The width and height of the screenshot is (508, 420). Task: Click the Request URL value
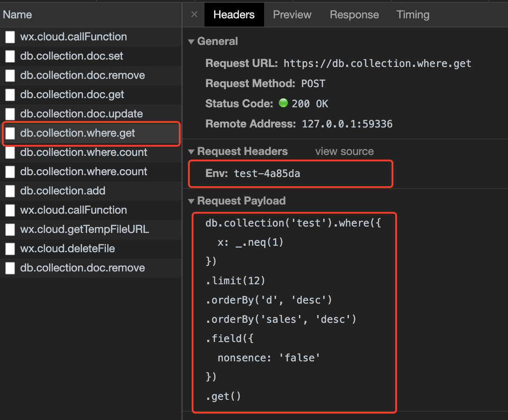pyautogui.click(x=377, y=64)
